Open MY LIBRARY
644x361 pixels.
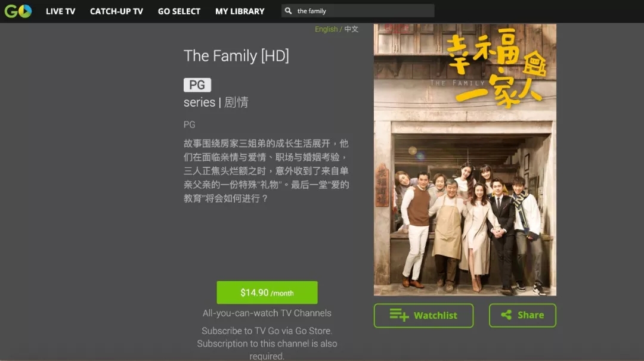(240, 11)
